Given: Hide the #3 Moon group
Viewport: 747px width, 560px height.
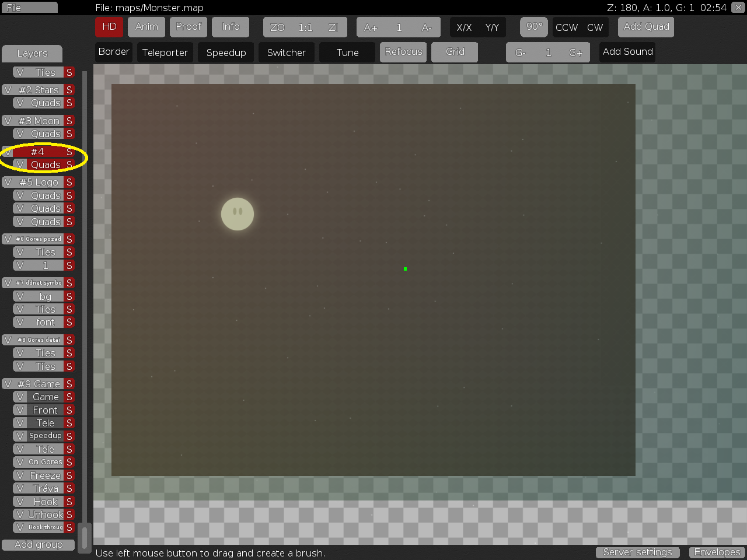Looking at the screenshot, I should click(x=7, y=120).
